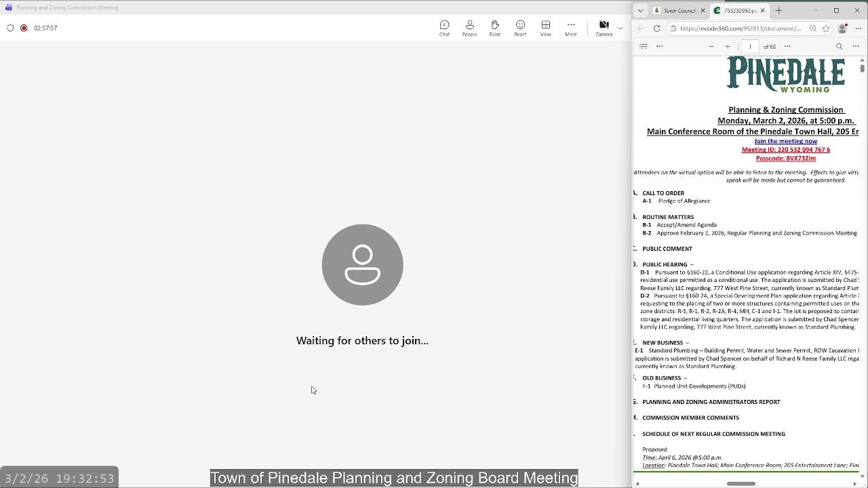Screen dimensions: 868x488
Task: Open the People participants list
Action: coord(469,28)
